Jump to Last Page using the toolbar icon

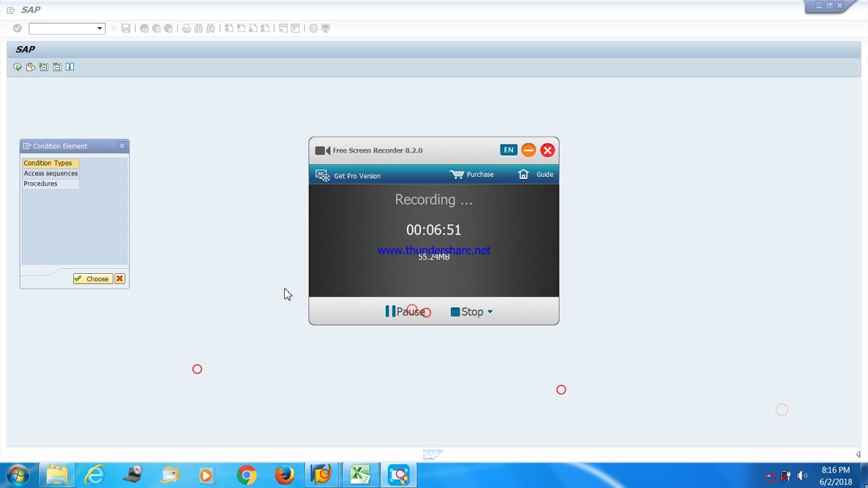point(265,28)
